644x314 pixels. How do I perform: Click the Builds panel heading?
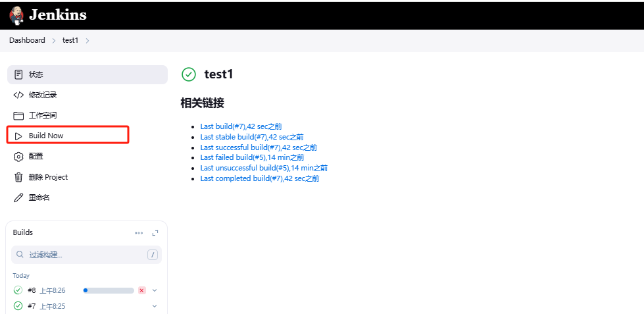23,232
